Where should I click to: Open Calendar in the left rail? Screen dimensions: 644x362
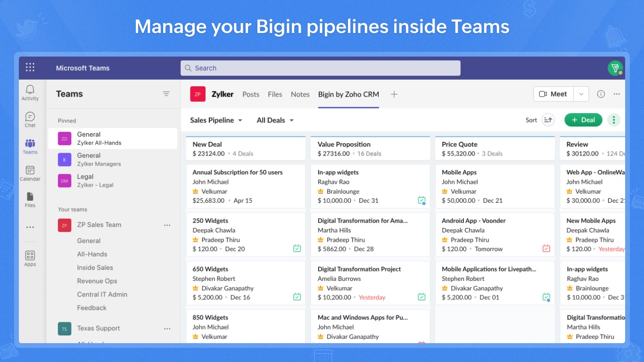click(x=30, y=173)
